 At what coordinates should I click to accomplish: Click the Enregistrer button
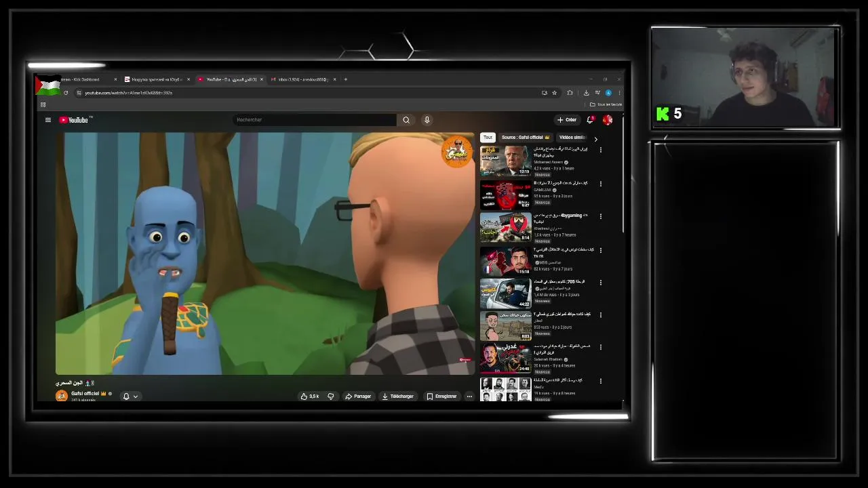coord(441,396)
